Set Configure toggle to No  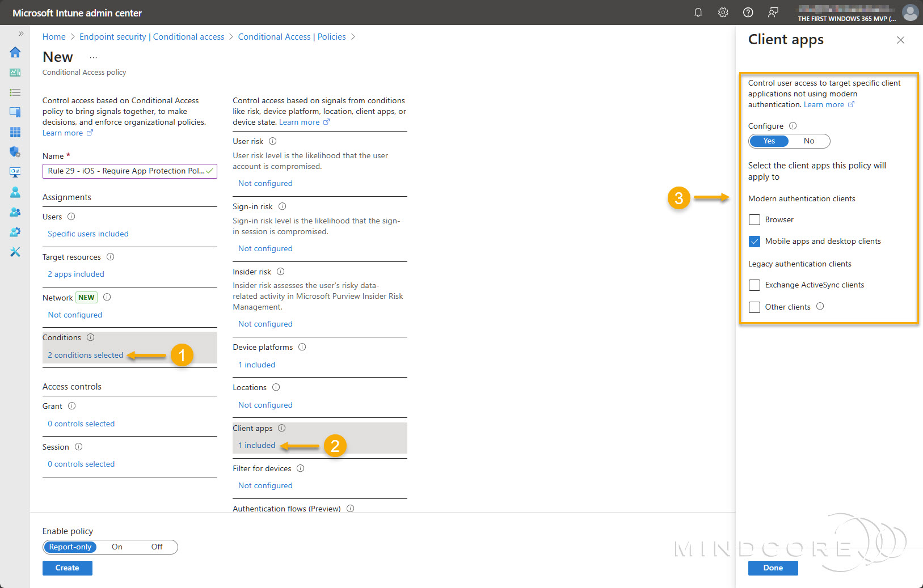pos(809,141)
